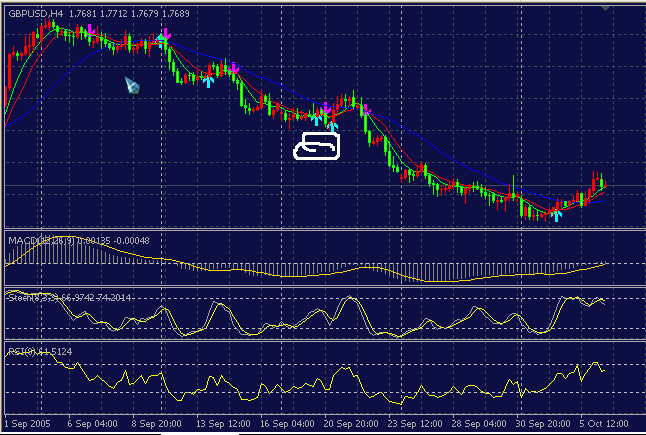Image resolution: width=646 pixels, height=435 pixels.
Task: Select the RSI indicator label
Action: (21, 352)
